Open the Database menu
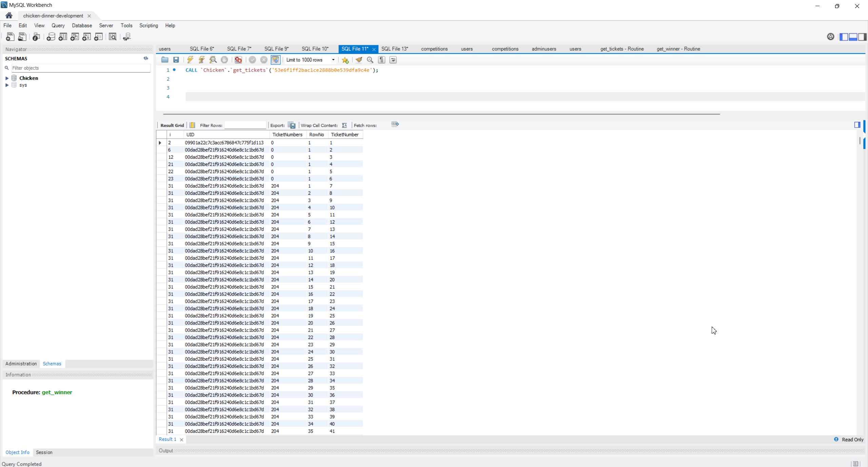This screenshot has width=868, height=467. (x=82, y=25)
